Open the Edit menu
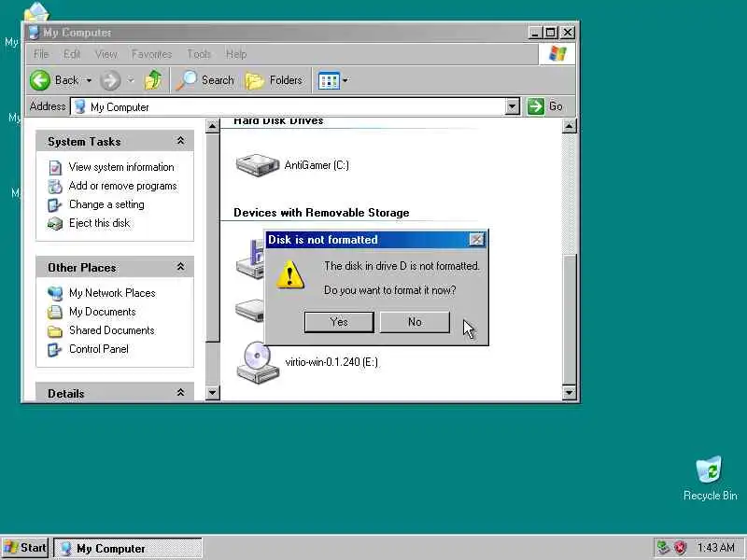The width and height of the screenshot is (747, 560). [x=72, y=54]
